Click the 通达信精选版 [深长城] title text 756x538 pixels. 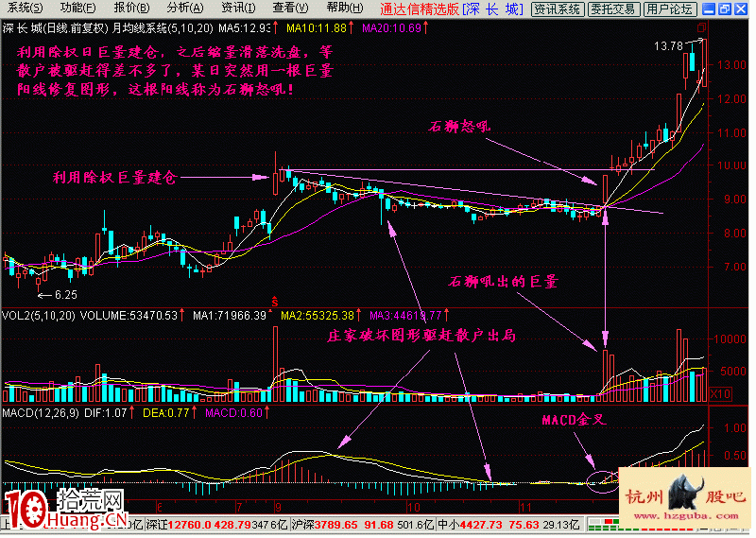[x=451, y=9]
